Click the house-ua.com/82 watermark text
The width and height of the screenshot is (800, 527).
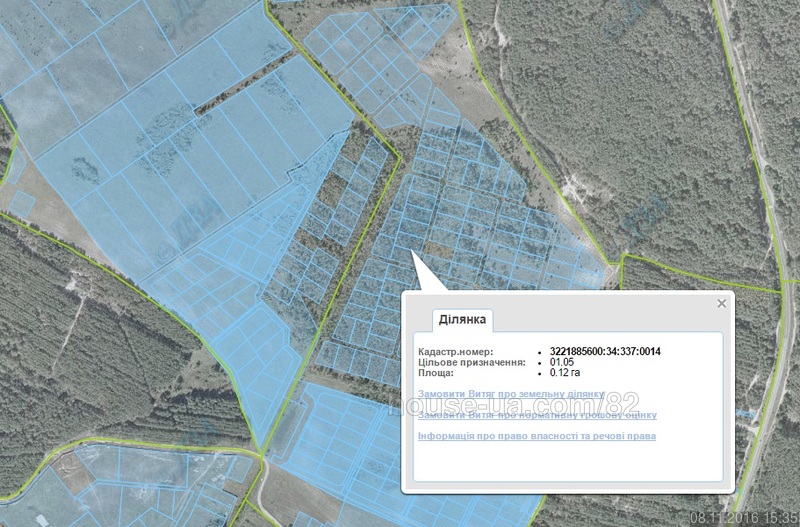(513, 404)
